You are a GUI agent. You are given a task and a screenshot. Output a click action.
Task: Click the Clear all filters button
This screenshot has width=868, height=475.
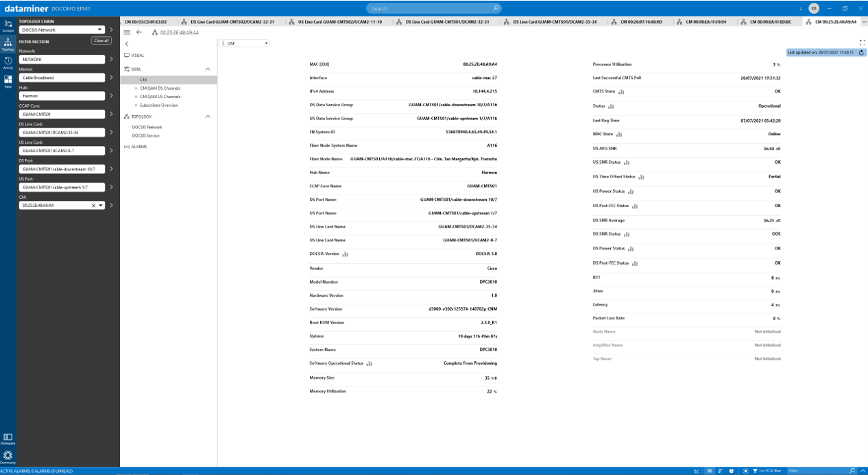[x=101, y=41]
